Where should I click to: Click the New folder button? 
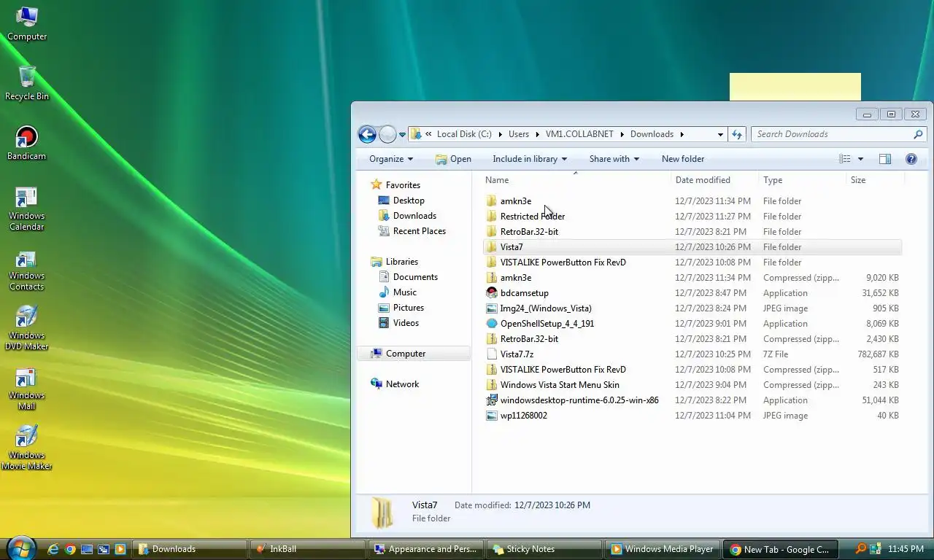683,159
